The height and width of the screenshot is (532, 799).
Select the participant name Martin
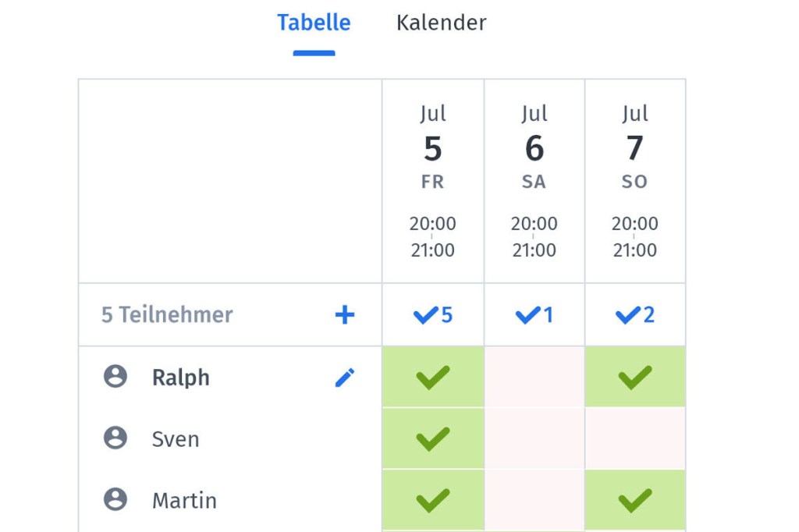coord(184,500)
